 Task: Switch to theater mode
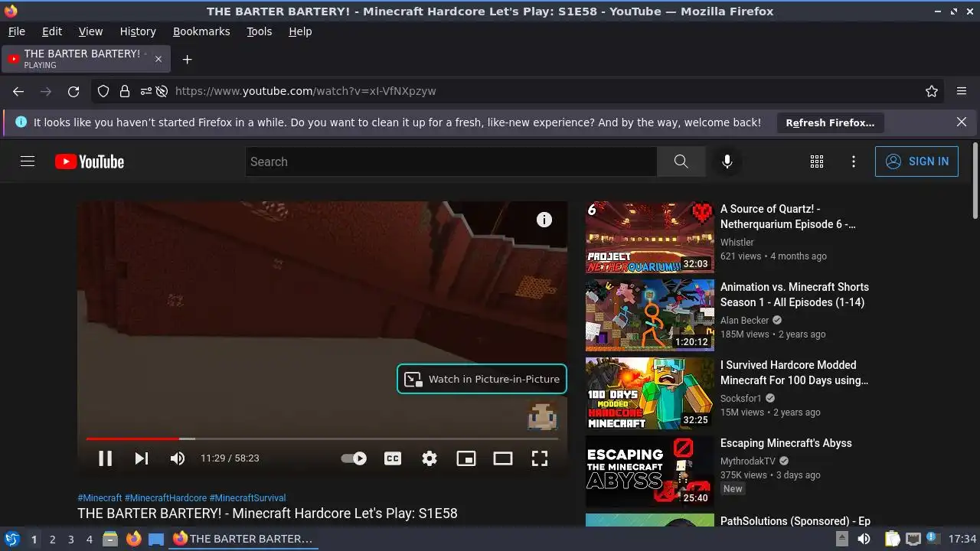503,458
